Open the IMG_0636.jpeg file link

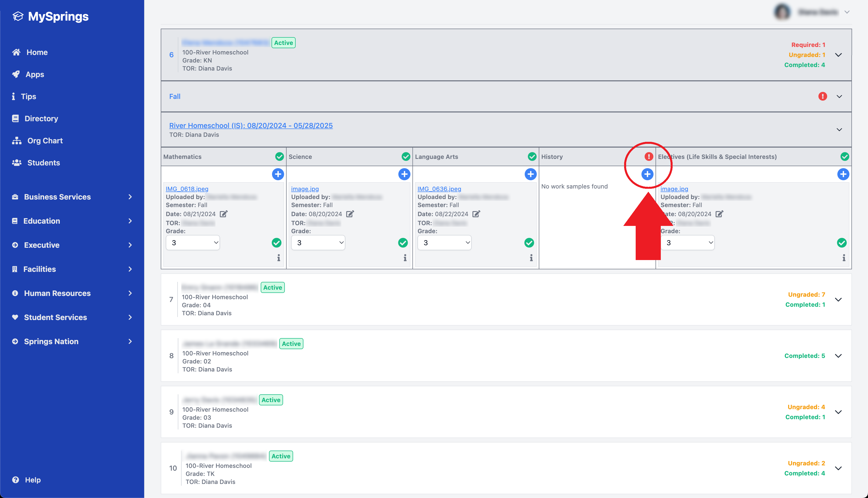(x=439, y=189)
